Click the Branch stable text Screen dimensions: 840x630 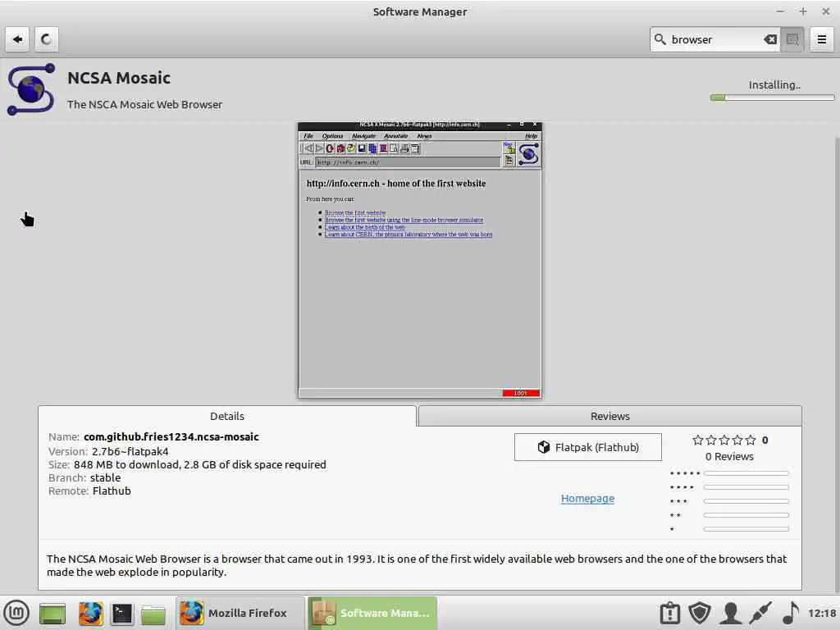click(84, 477)
